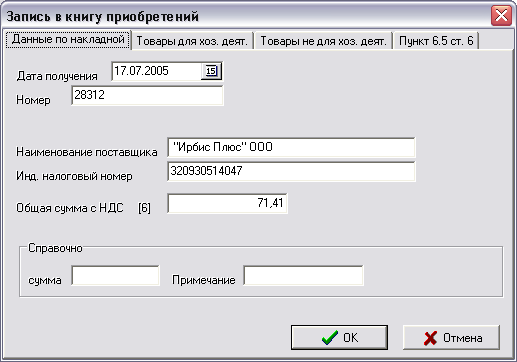Screen dimensions: 517x362
Task: Click the Номер label
Action: 33,100
